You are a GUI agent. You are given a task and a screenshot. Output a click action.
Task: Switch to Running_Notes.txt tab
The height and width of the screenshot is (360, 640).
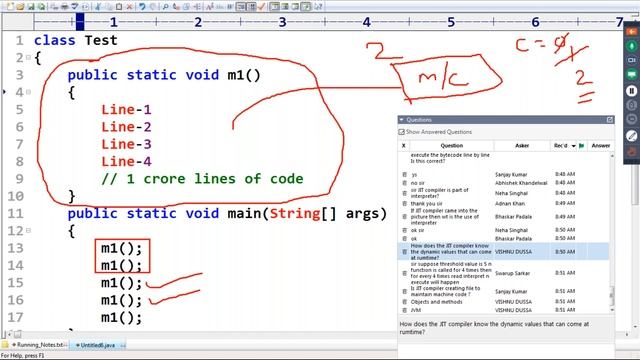click(x=40, y=345)
